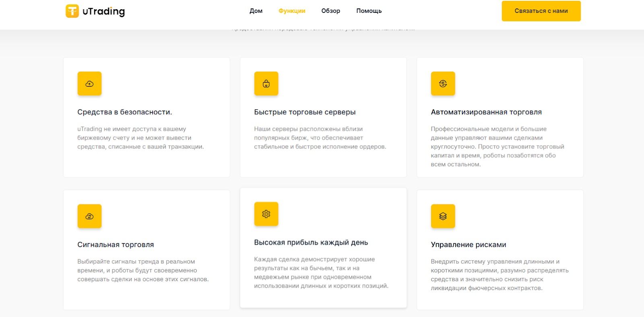
Task: Click the gear icon above Высокая прибыль
Action: click(x=266, y=214)
